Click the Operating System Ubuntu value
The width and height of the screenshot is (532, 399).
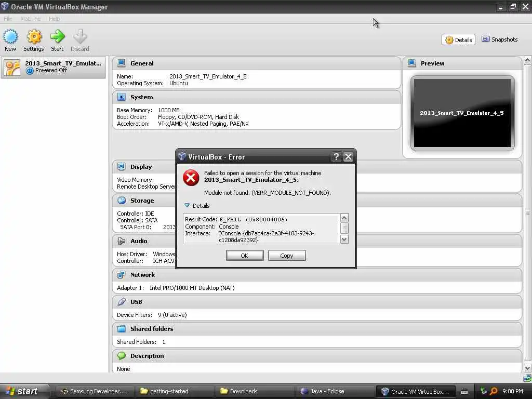coord(179,83)
